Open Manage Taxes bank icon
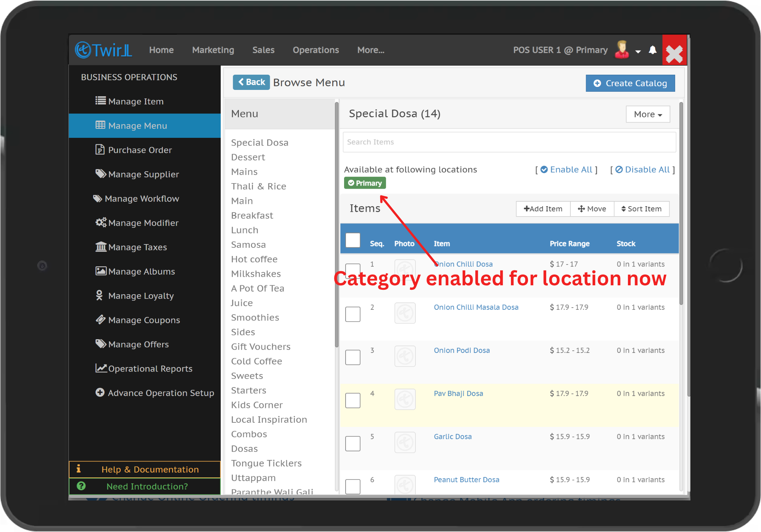Image resolution: width=761 pixels, height=532 pixels. (101, 247)
